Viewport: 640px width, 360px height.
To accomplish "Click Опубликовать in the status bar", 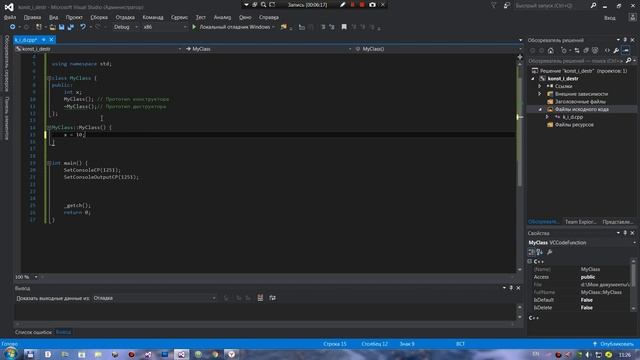I will (613, 344).
